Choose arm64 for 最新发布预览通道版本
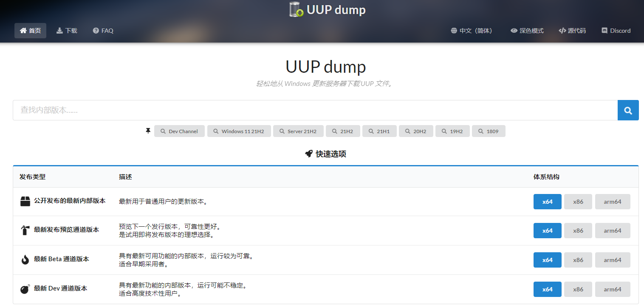Viewport: 644px width, 308px height. [x=613, y=231]
